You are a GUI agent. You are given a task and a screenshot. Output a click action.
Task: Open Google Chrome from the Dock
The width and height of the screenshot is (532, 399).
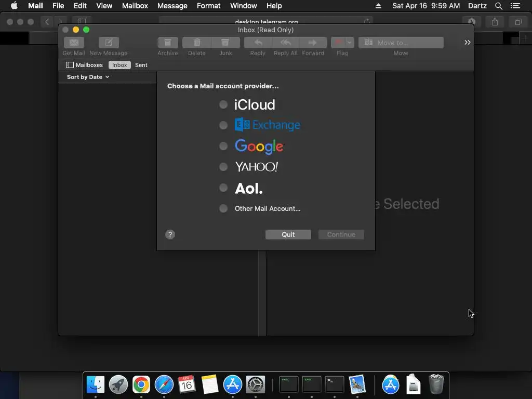coord(141,385)
